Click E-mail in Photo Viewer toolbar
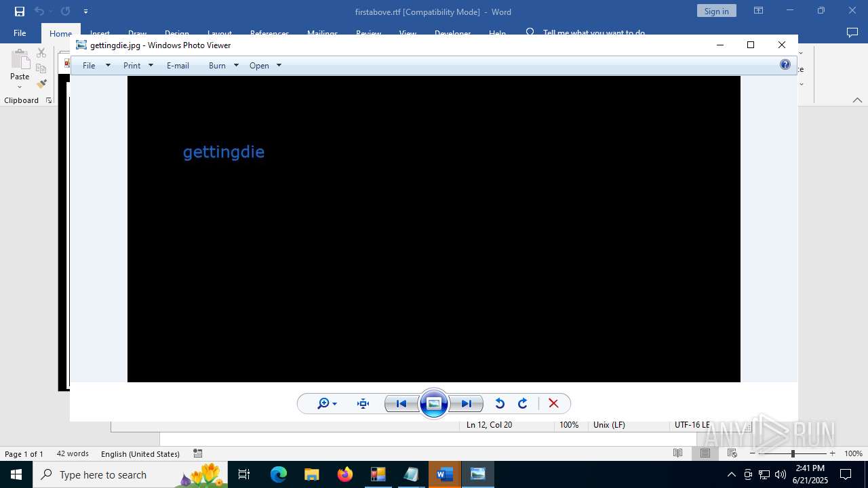This screenshot has height=488, width=868. coord(178,66)
